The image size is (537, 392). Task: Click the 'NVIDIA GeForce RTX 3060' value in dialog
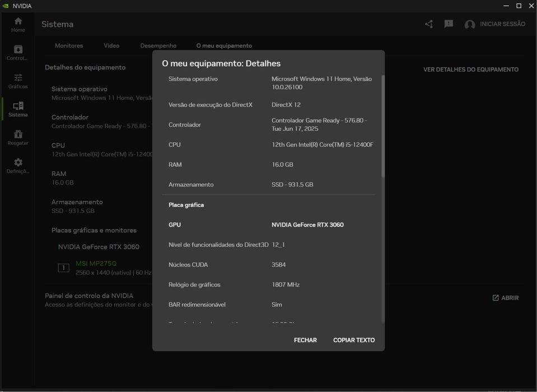tap(307, 225)
